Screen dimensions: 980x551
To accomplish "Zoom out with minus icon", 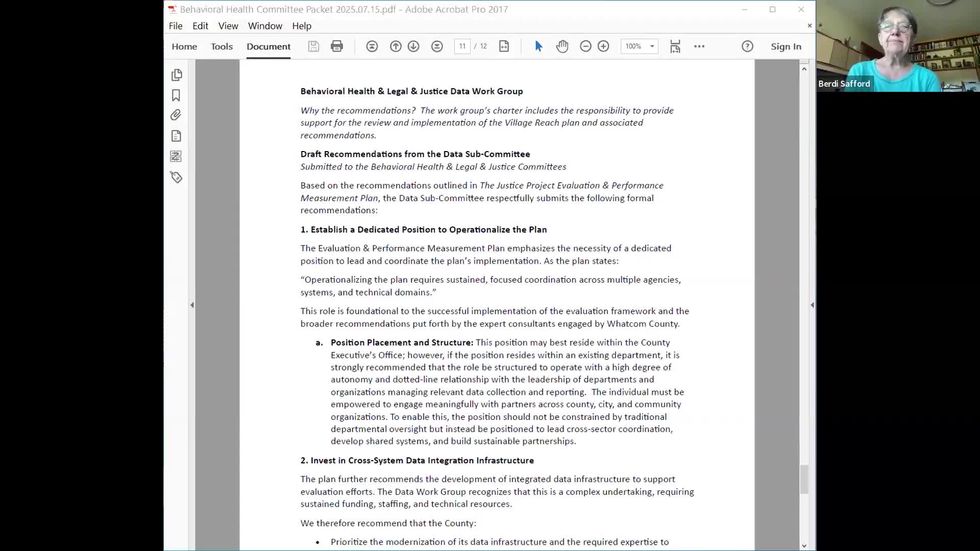I will (x=585, y=46).
